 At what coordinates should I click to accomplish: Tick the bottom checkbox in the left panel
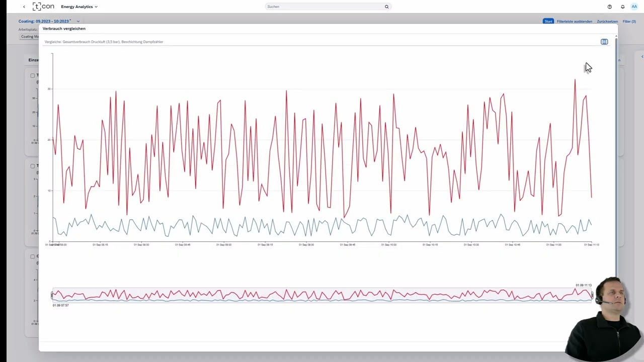point(33,256)
